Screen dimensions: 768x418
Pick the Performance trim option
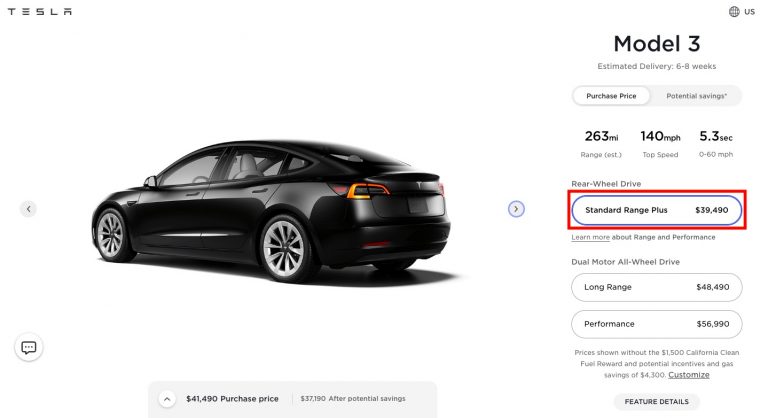click(x=656, y=324)
